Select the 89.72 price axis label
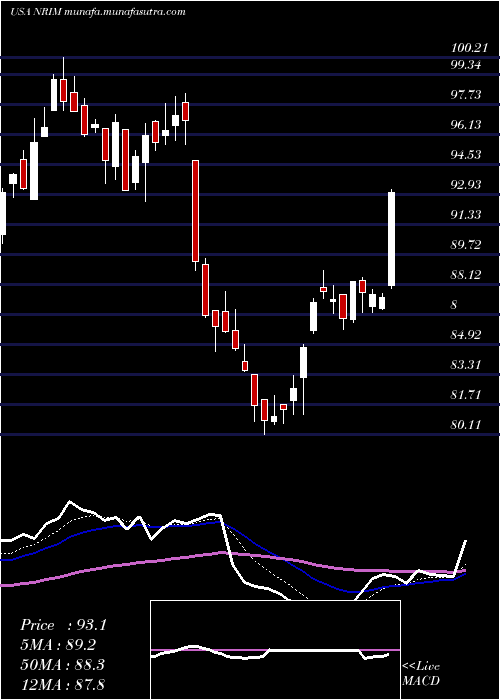This screenshot has width=500, height=700. pos(466,245)
